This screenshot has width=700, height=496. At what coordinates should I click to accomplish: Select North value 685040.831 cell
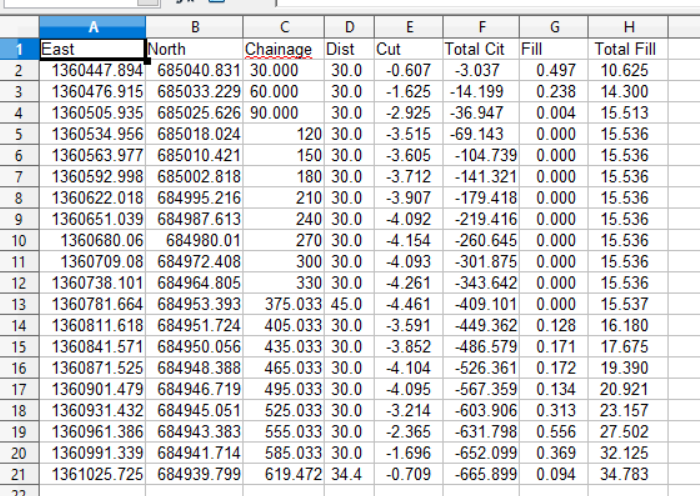(195, 70)
